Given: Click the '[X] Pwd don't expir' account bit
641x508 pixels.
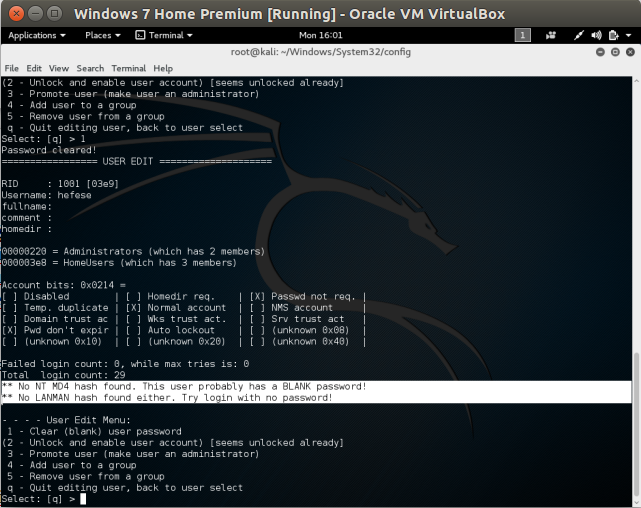Looking at the screenshot, I should pos(55,330).
